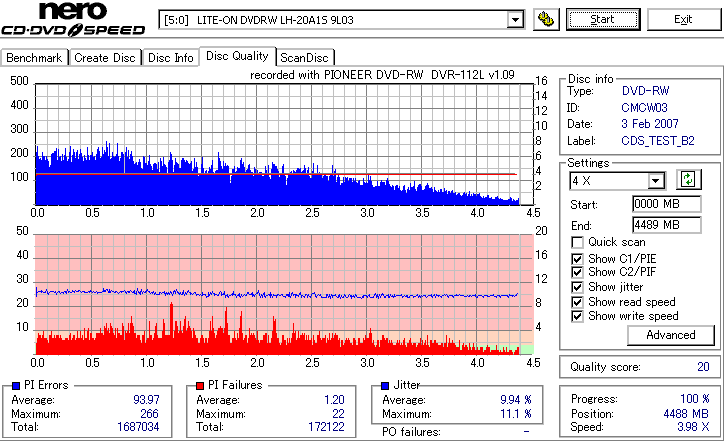The width and height of the screenshot is (724, 441).
Task: Click the blue Jitter legend square
Action: 385,385
